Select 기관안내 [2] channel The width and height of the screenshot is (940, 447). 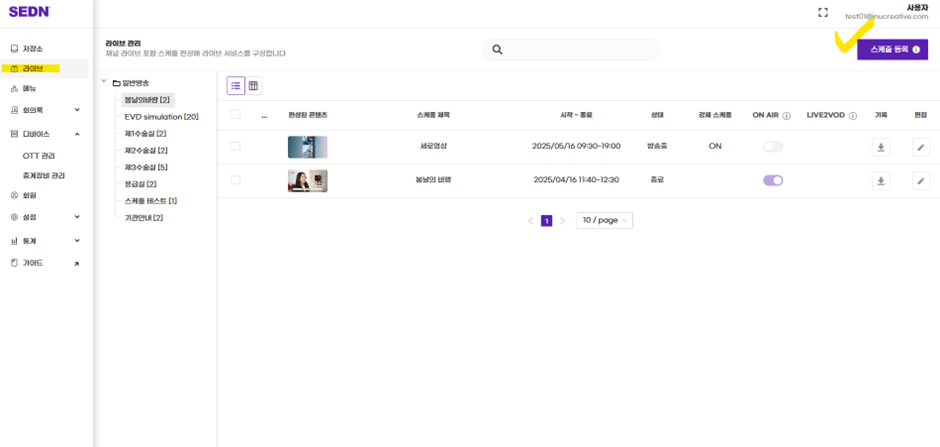[x=144, y=218]
